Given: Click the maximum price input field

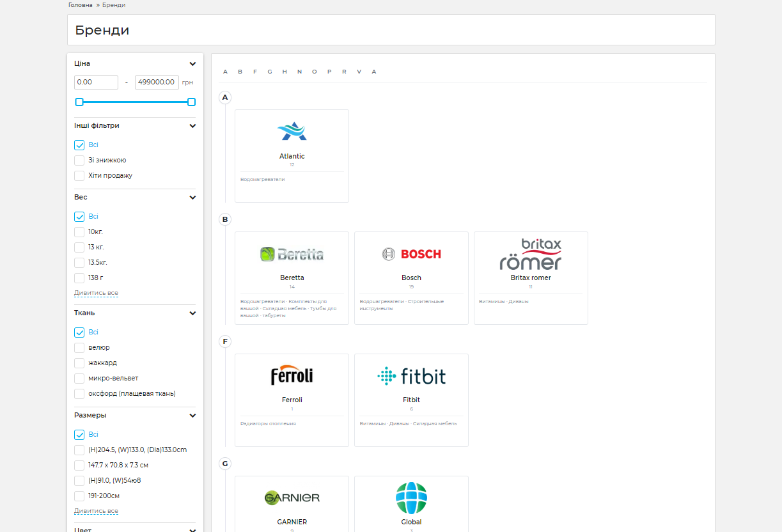Looking at the screenshot, I should [157, 82].
